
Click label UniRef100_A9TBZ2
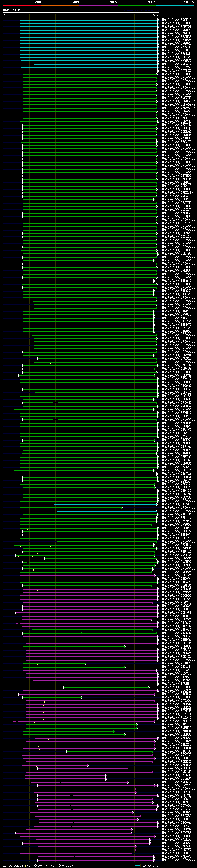click(x=176, y=71)
